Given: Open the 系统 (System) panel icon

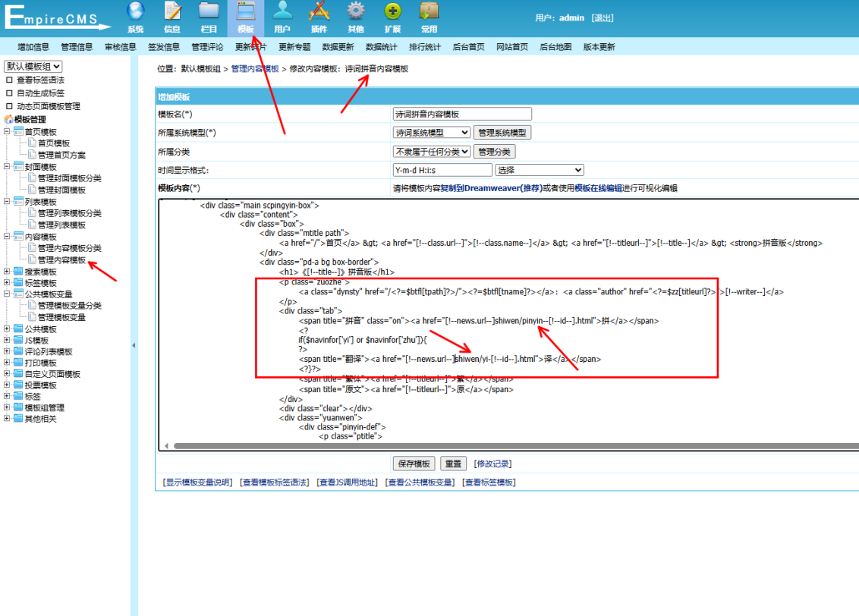Looking at the screenshot, I should (135, 15).
